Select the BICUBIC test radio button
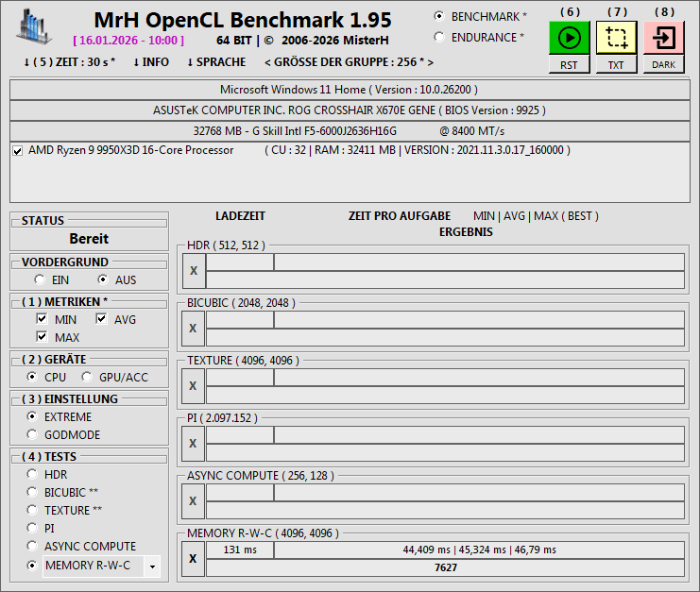This screenshot has height=592, width=700. point(32,492)
